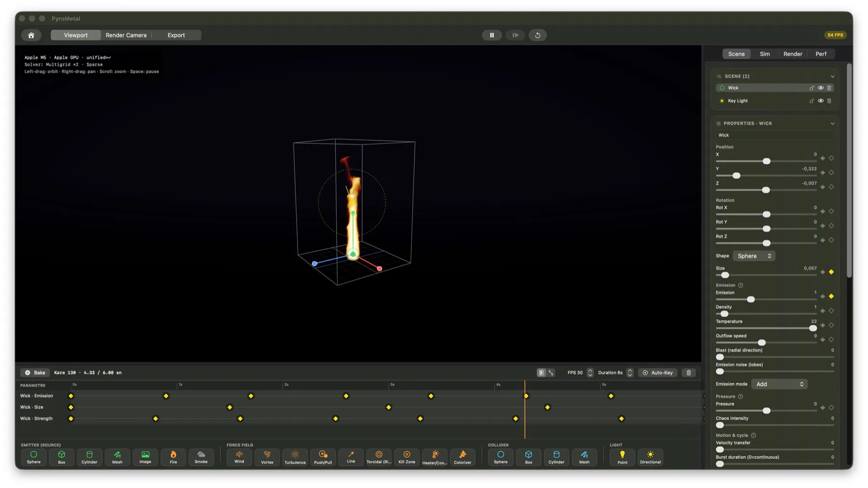Screen dimensions: 868x488
Task: Toggle keyframe diamond for Temperature
Action: coord(831,325)
